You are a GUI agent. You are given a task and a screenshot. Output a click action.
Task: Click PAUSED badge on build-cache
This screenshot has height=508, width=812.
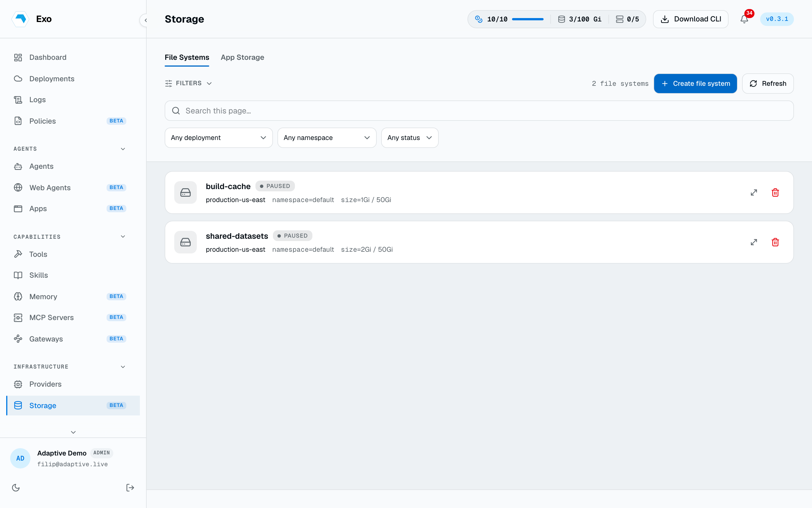point(275,186)
